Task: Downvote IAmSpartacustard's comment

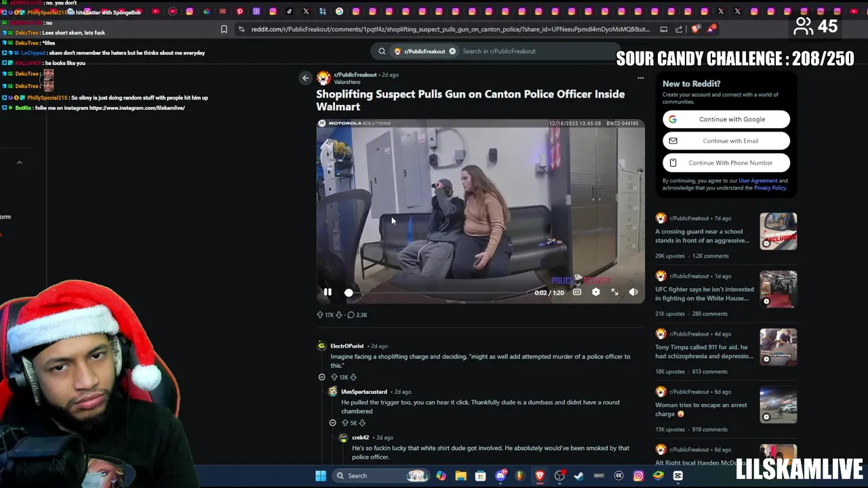Action: pyautogui.click(x=362, y=423)
